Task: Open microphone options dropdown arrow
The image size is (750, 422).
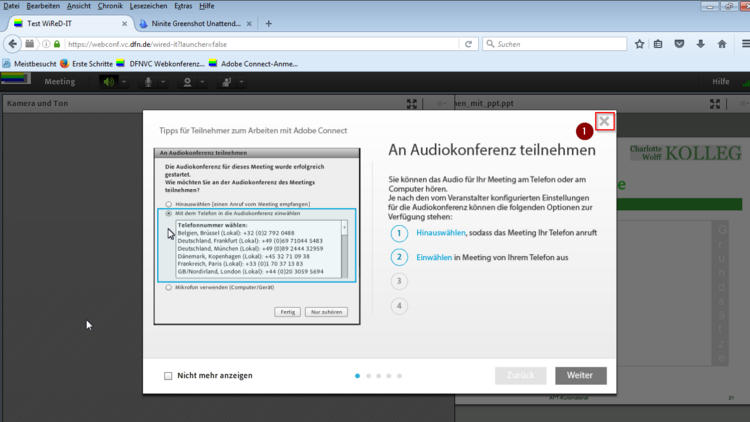Action: click(163, 82)
